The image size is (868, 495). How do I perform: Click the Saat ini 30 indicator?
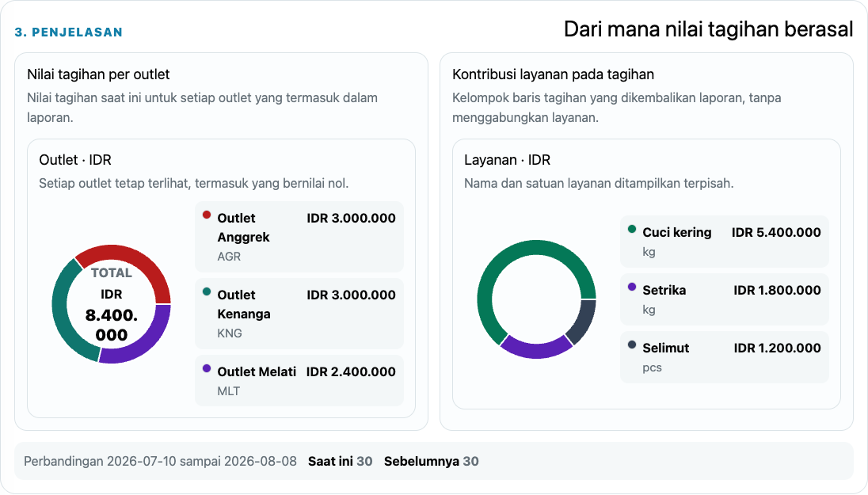pos(340,461)
